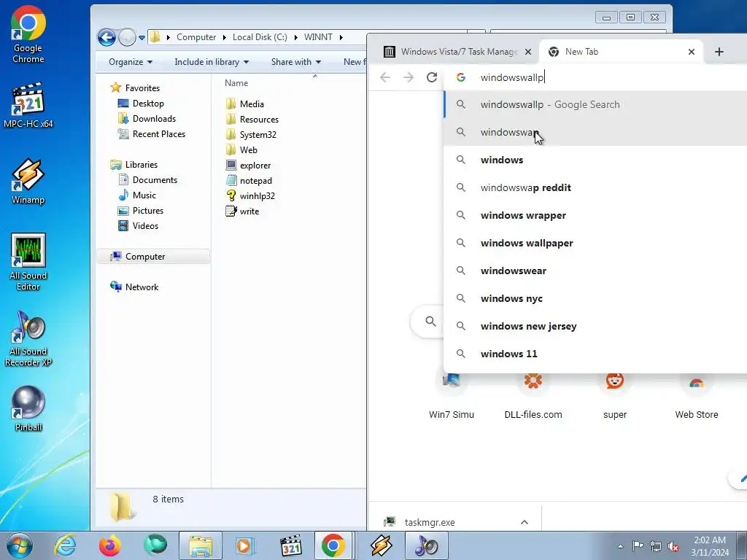Viewport: 747px width, 560px height.
Task: Close the Task Manager Chrome tab
Action: pos(528,52)
